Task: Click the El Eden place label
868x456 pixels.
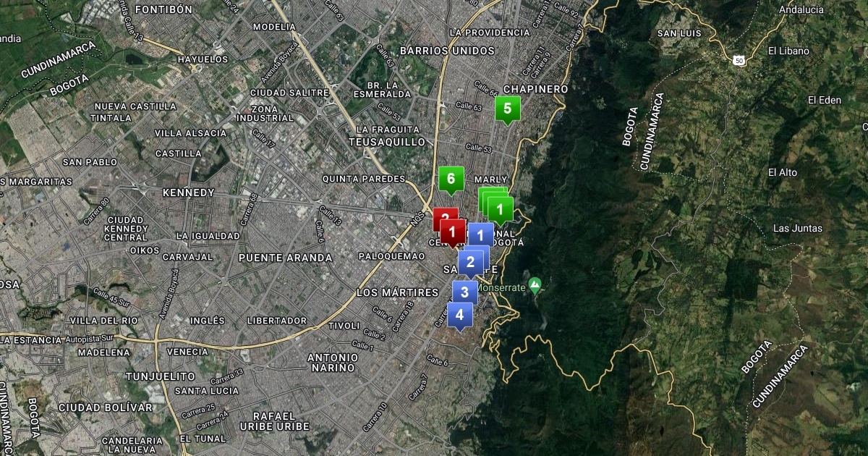Action: click(825, 100)
